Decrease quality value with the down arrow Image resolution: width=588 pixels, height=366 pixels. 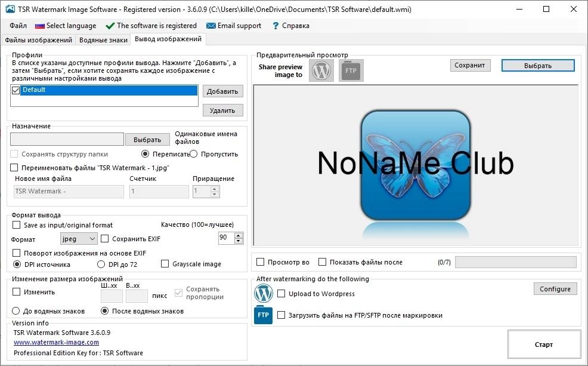tap(239, 241)
